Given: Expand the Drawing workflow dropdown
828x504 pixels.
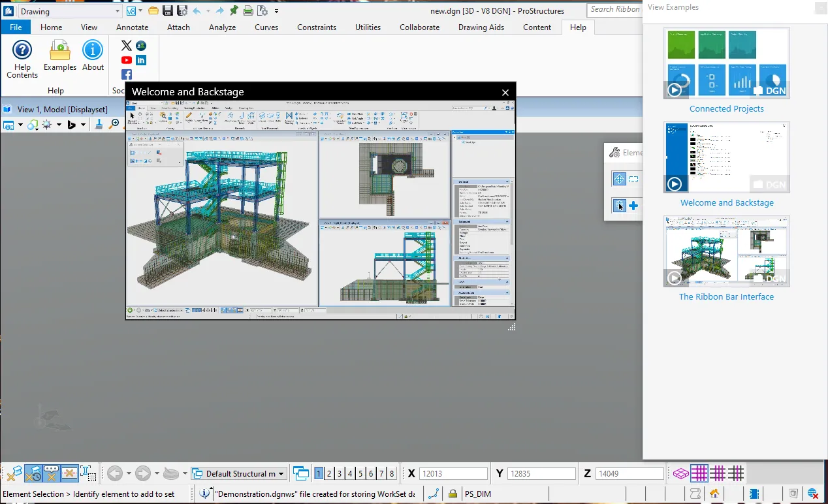Looking at the screenshot, I should tap(118, 11).
